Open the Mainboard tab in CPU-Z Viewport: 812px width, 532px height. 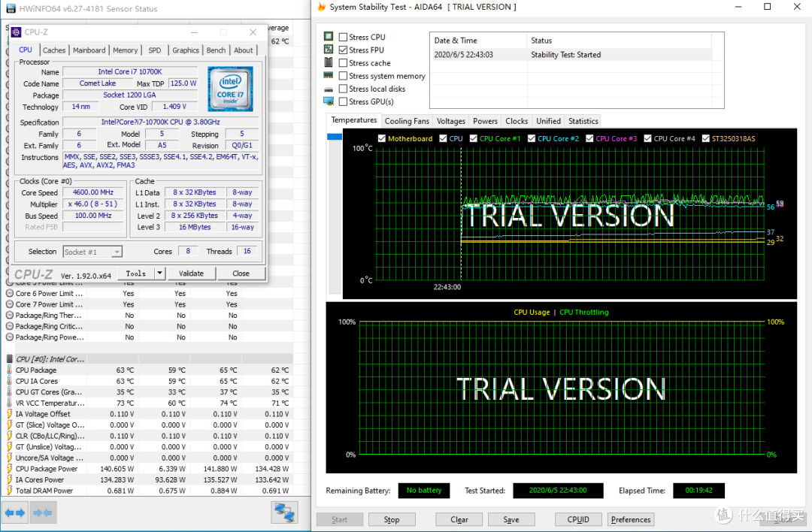point(89,50)
